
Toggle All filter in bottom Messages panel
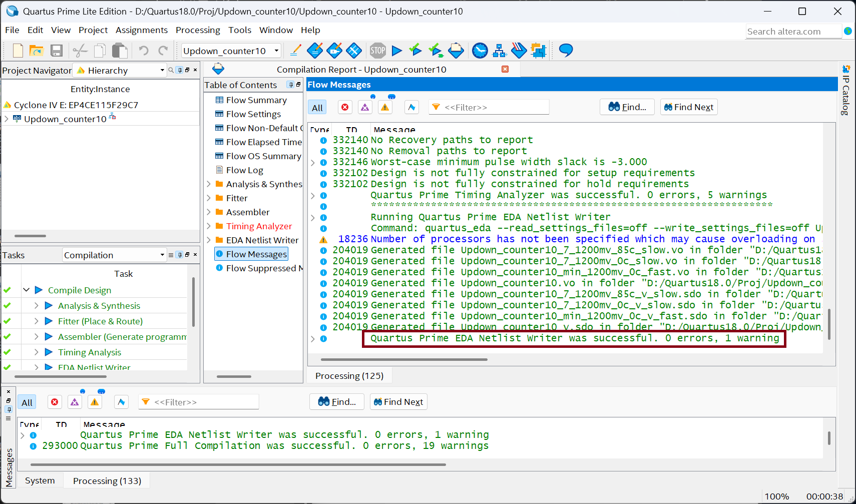(27, 402)
